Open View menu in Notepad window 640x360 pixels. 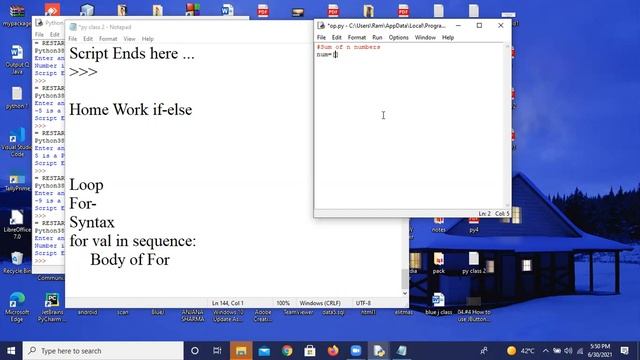pyautogui.click(x=129, y=39)
